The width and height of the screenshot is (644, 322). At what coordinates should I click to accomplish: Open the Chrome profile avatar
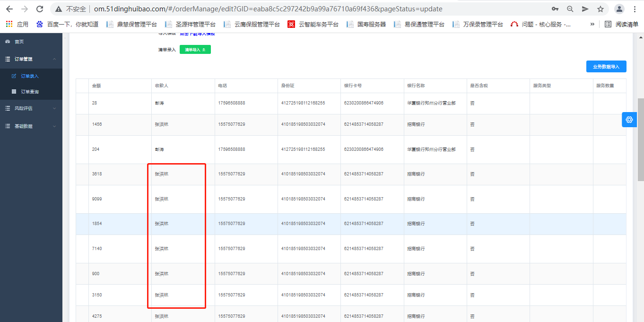619,9
